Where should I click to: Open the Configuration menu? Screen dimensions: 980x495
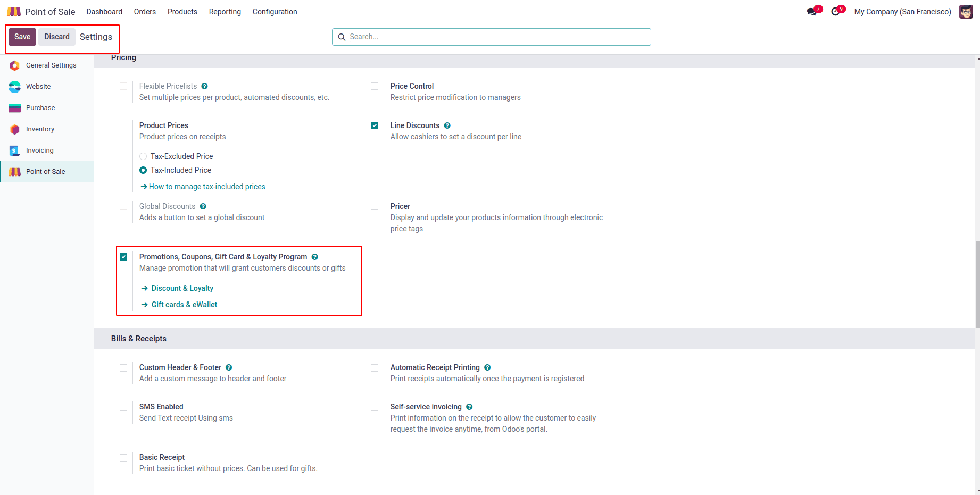point(275,12)
